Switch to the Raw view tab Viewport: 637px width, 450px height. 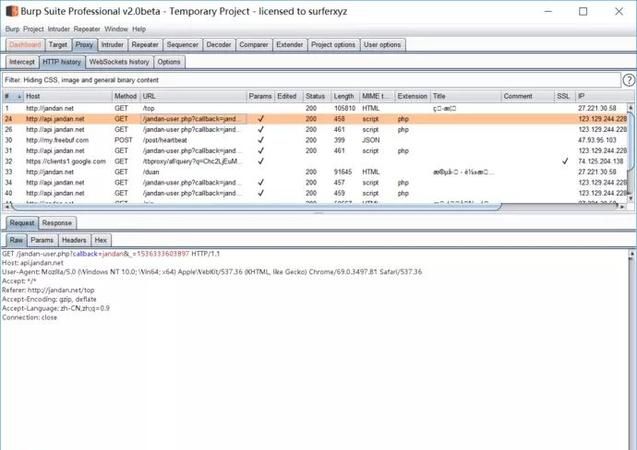(x=16, y=240)
